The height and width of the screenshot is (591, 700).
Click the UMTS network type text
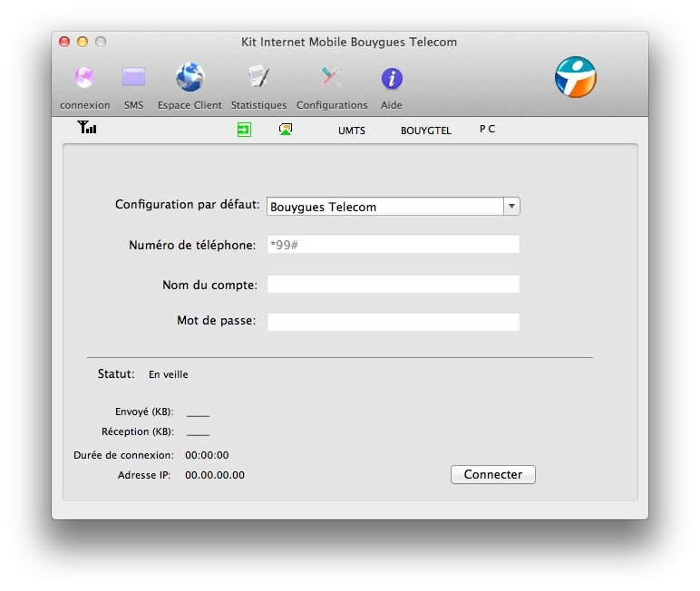[x=351, y=131]
